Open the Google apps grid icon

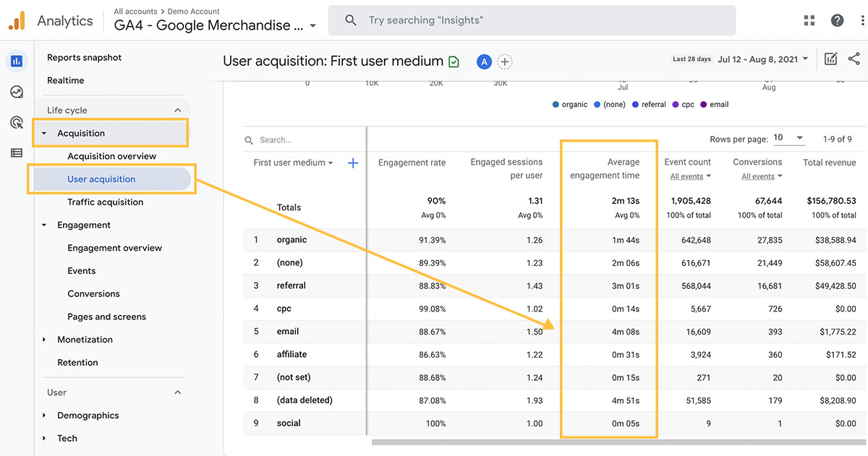[x=809, y=20]
